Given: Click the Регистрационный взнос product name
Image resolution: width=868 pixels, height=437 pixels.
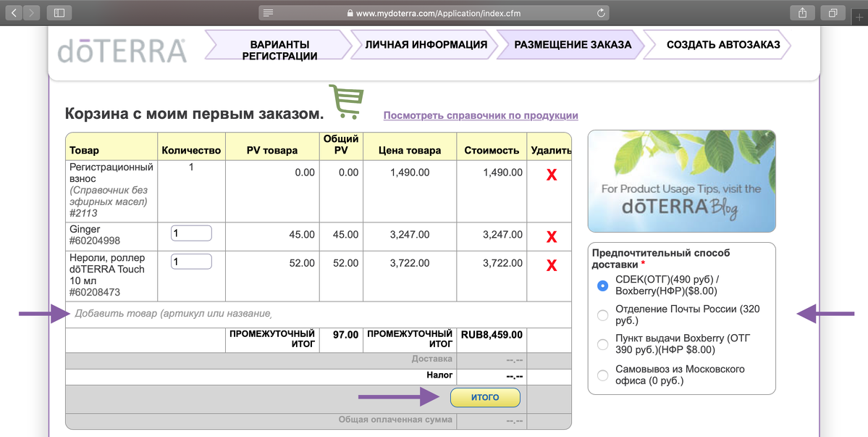Looking at the screenshot, I should (111, 172).
